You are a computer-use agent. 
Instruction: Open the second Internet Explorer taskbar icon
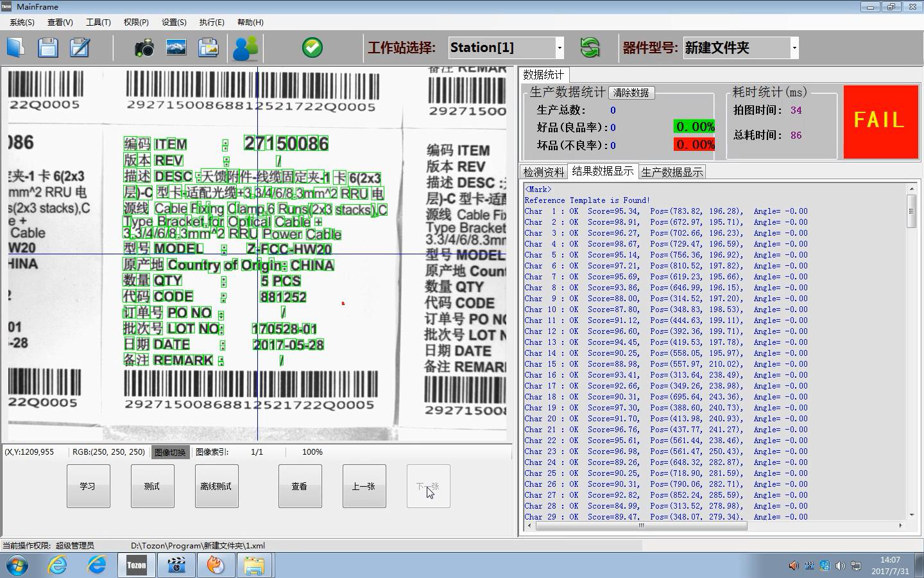point(97,565)
